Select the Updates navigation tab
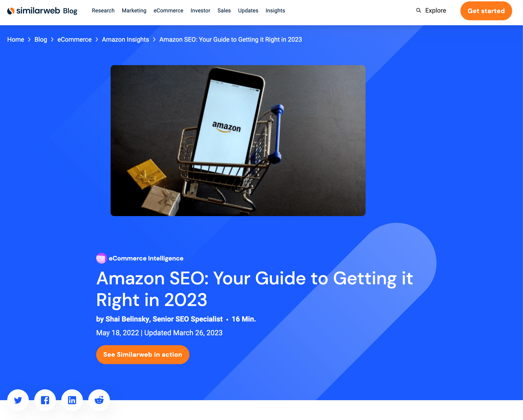The height and width of the screenshot is (420, 523). 248,10
